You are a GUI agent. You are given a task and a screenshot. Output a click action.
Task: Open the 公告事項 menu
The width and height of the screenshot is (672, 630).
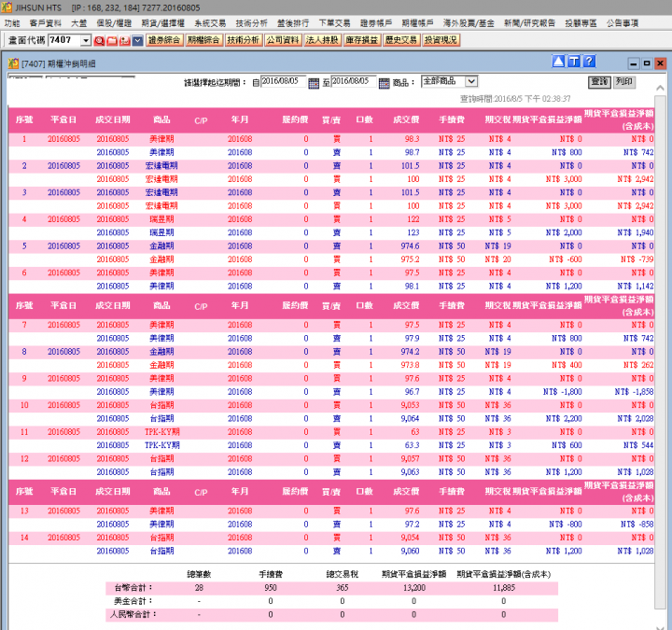623,23
